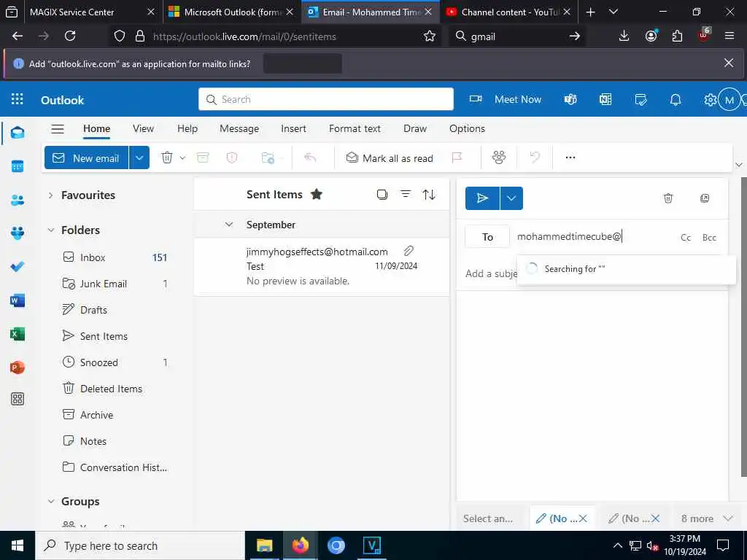Open the Groups module in left rail
This screenshot has width=747, height=560.
coord(18,233)
